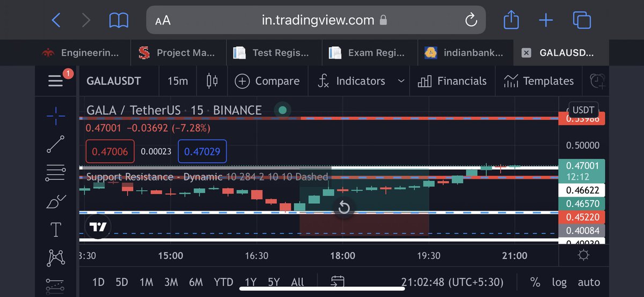Set range to All
The height and width of the screenshot is (297, 644).
pos(297,282)
